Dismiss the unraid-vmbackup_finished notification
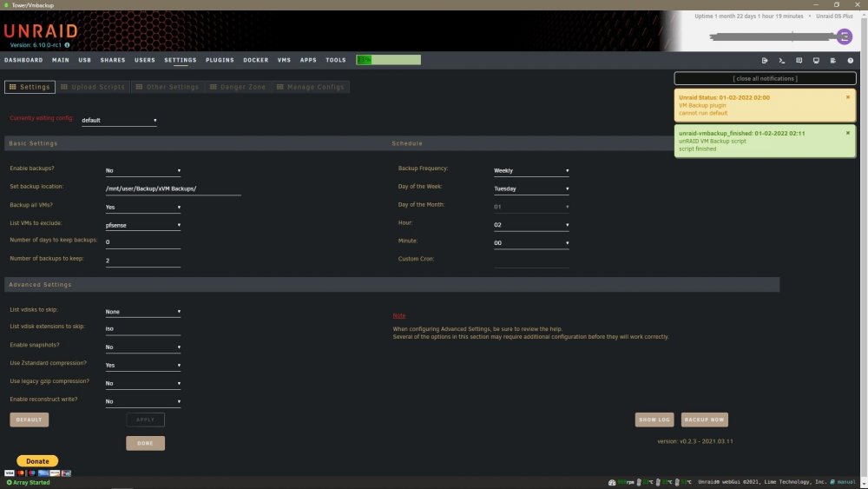The height and width of the screenshot is (489, 868). click(847, 133)
